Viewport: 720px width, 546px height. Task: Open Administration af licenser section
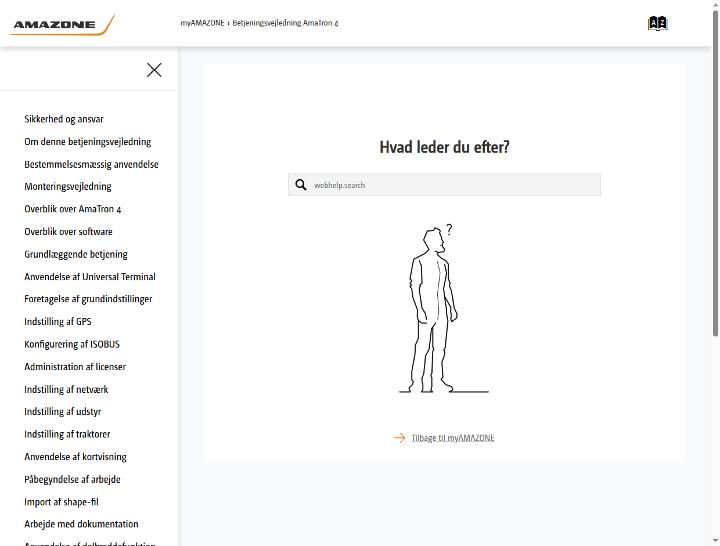click(x=75, y=366)
